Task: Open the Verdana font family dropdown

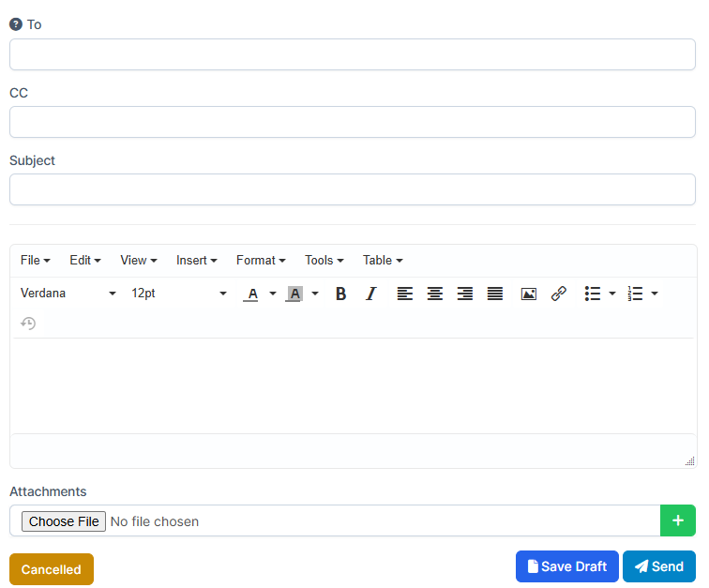Action: [68, 294]
